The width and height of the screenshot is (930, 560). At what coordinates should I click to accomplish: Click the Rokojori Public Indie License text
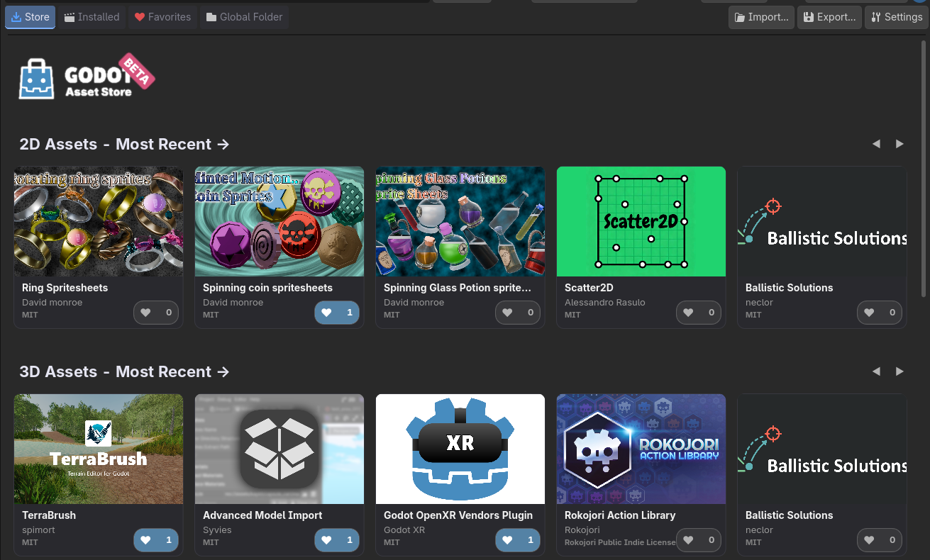tap(620, 542)
